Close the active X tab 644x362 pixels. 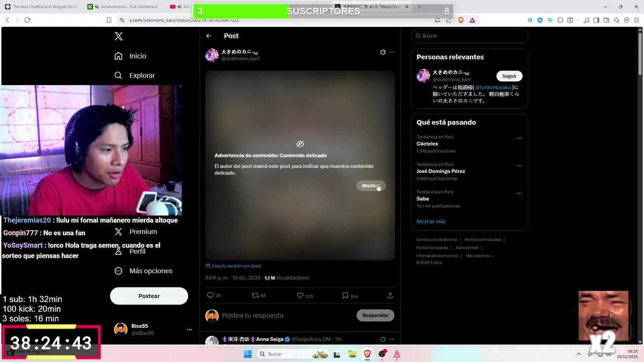pyautogui.click(x=407, y=7)
